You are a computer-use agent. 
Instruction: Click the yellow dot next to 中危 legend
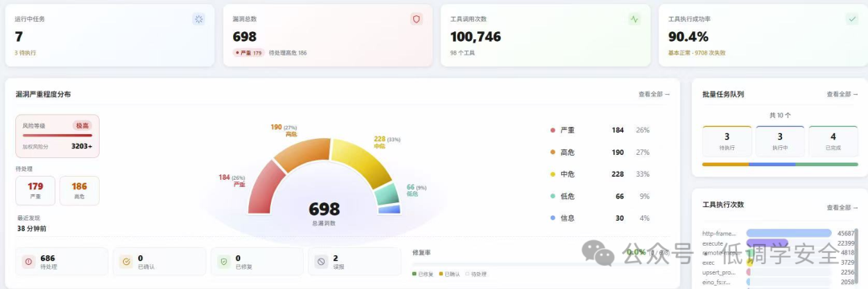click(552, 174)
